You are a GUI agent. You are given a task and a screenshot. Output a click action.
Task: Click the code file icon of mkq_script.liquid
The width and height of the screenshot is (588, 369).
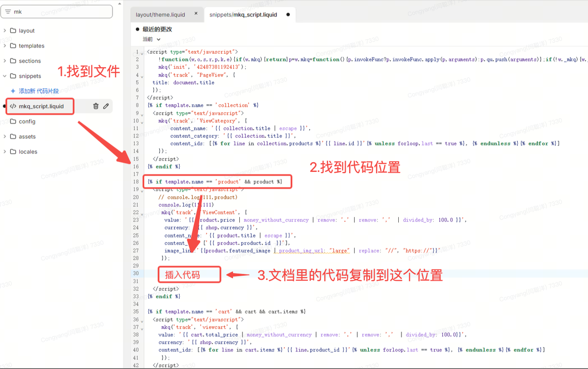click(x=13, y=107)
